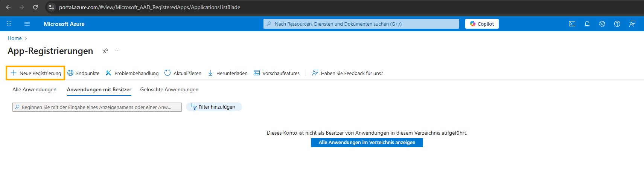Click Aktualisieren to refresh the list
The image size is (644, 195).
[x=183, y=73]
